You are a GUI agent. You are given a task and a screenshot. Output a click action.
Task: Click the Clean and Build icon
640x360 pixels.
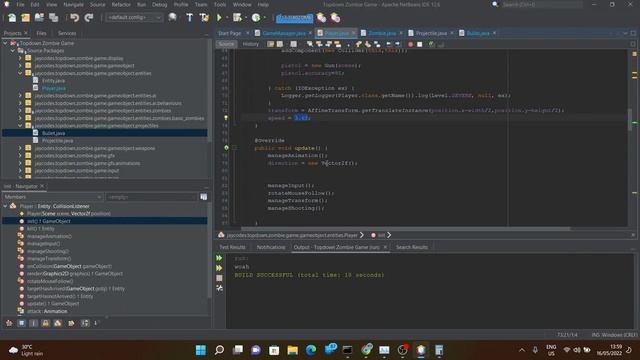click(204, 18)
